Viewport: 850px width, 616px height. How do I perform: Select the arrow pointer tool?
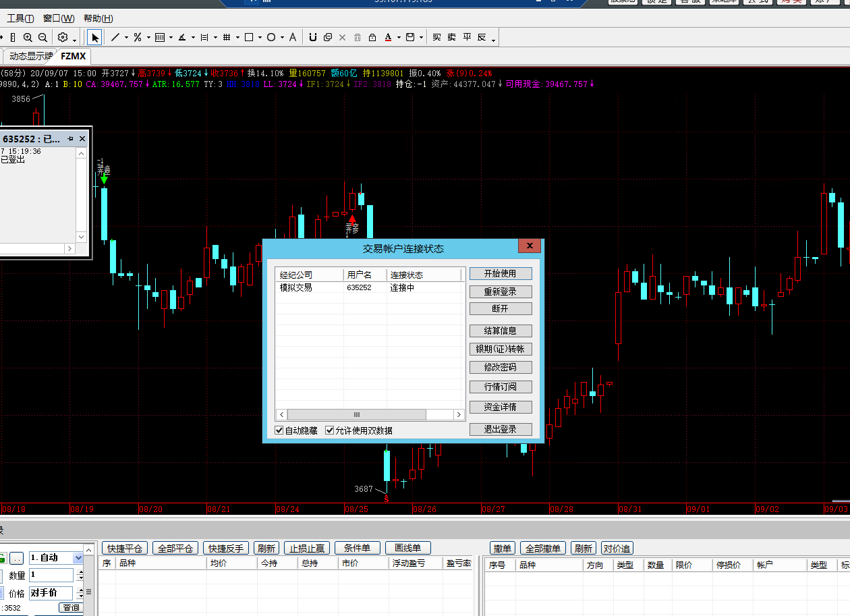(95, 38)
